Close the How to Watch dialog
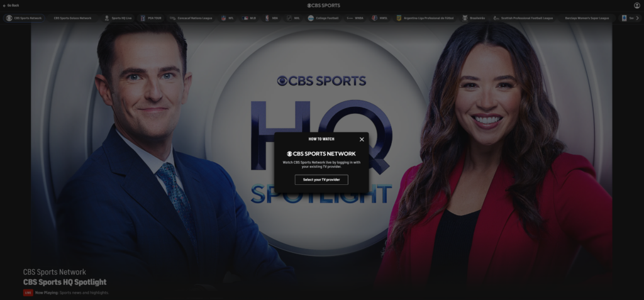 coord(362,140)
